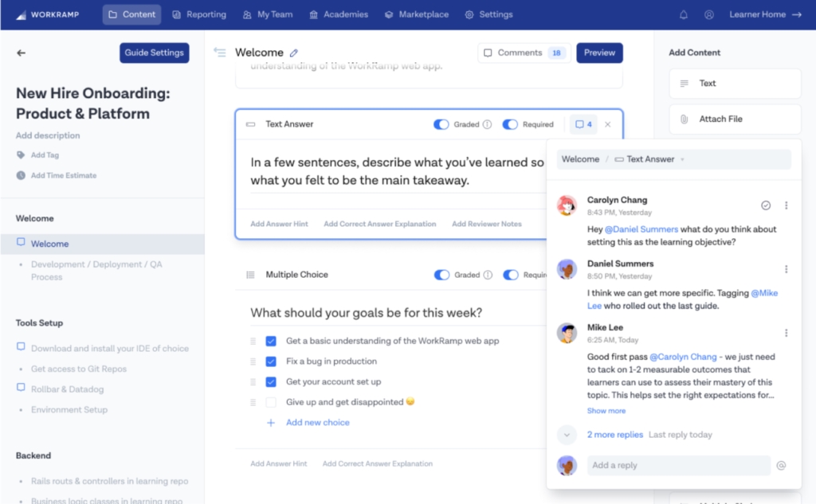Click the Multiple Choice block type icon

(x=250, y=275)
